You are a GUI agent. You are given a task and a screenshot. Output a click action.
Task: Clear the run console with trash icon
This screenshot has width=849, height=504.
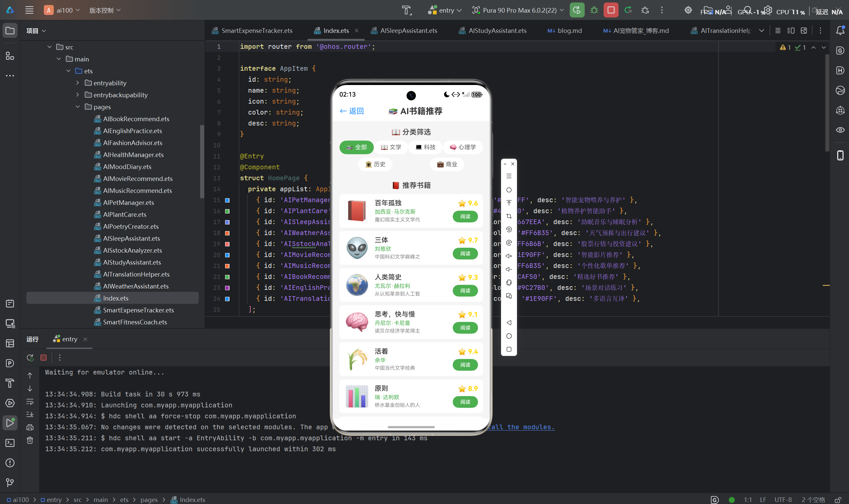coord(30,441)
